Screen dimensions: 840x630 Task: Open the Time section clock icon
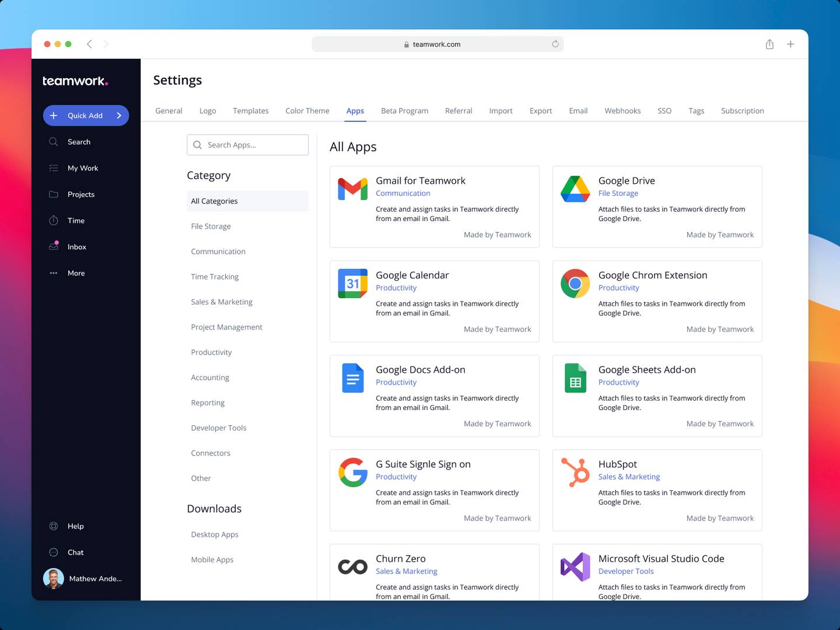click(x=54, y=220)
